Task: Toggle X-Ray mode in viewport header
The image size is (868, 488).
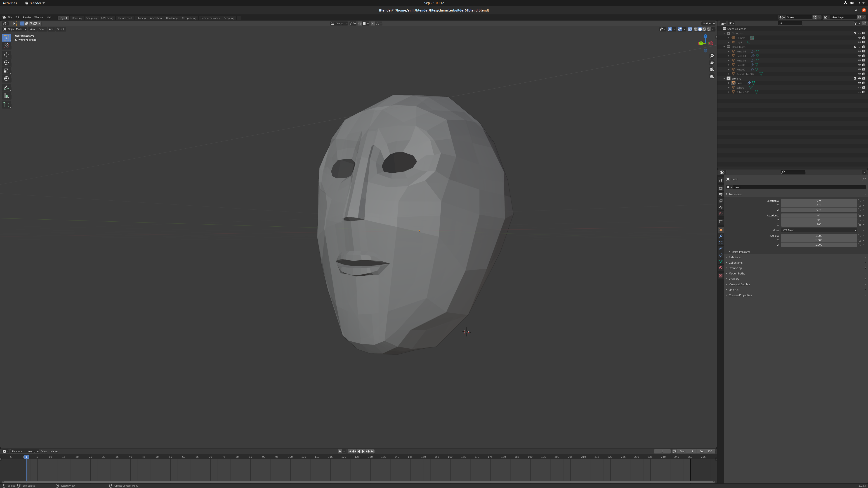Action: point(690,29)
